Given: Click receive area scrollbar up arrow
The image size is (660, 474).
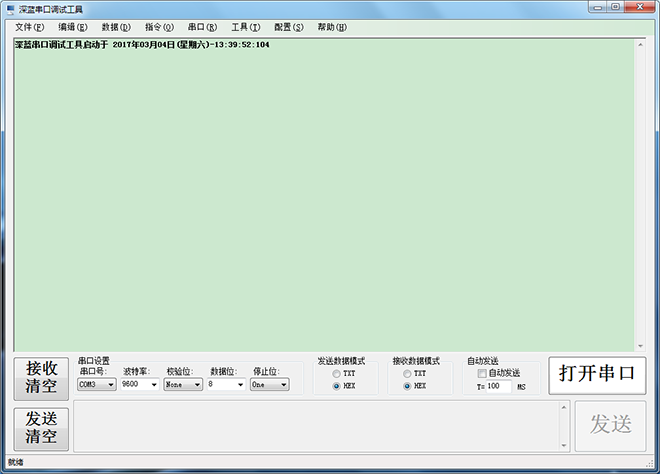Looking at the screenshot, I should click(640, 45).
